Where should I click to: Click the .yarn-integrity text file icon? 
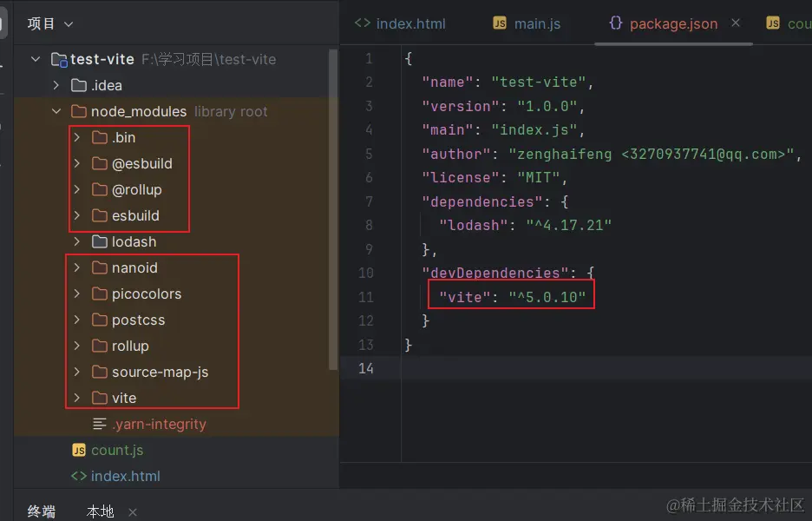pos(100,424)
